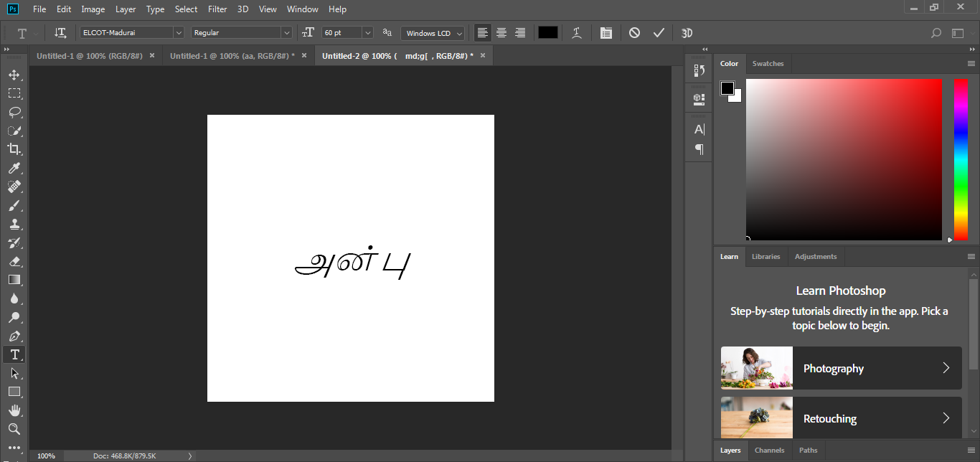Click the rainbow hue slider strip
The height and width of the screenshot is (462, 980).
[x=961, y=159]
